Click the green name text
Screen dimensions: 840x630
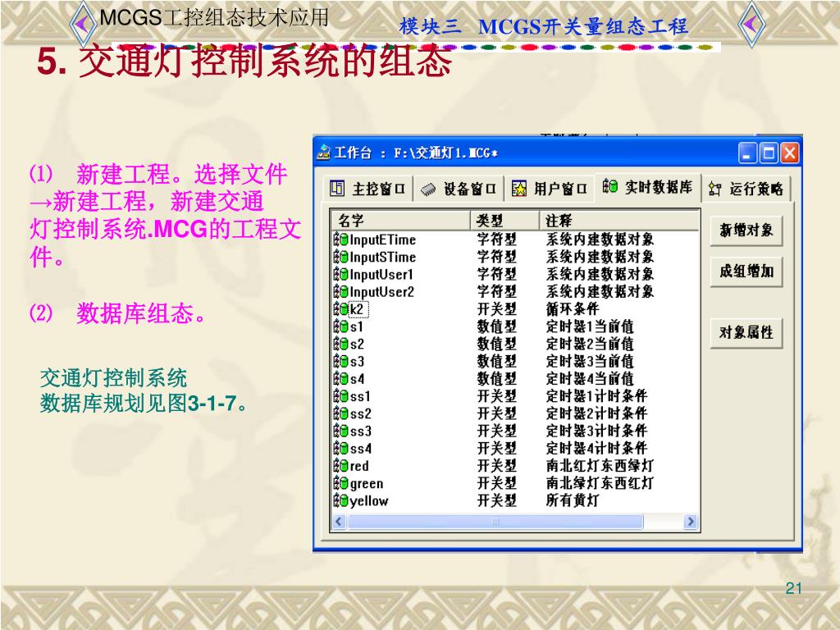pyautogui.click(x=367, y=484)
